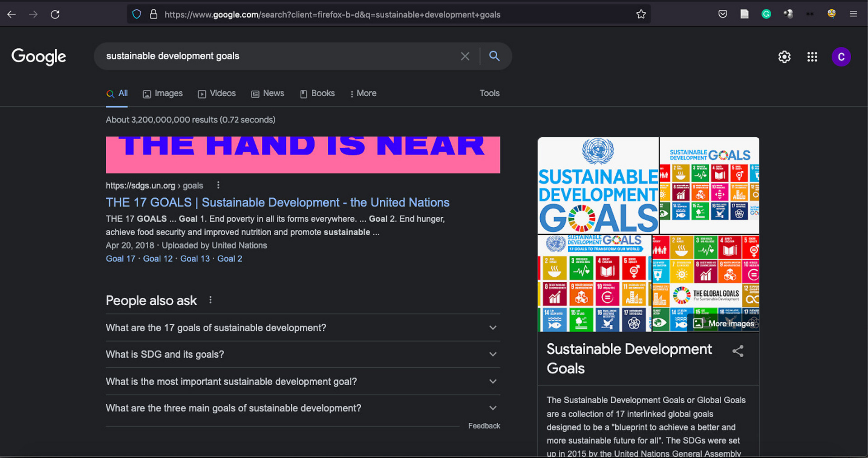Send Feedback on People also ask
The width and height of the screenshot is (868, 458).
point(484,426)
